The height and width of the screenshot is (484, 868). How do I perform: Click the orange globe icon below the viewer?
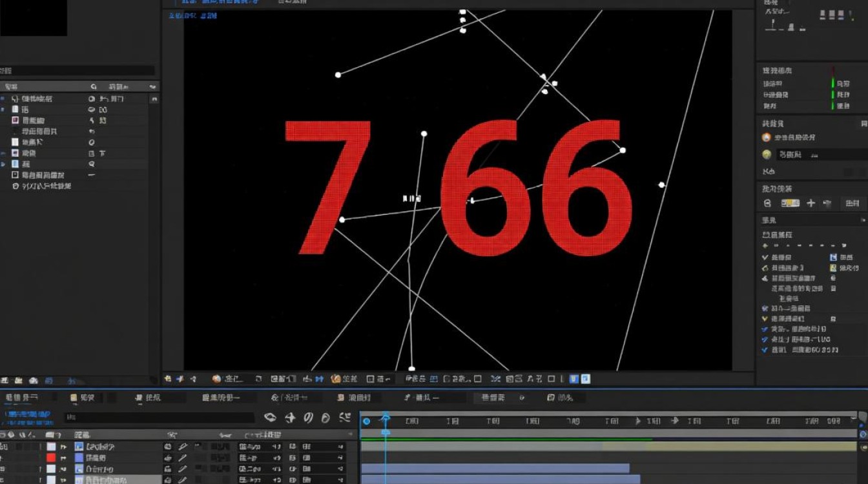217,379
